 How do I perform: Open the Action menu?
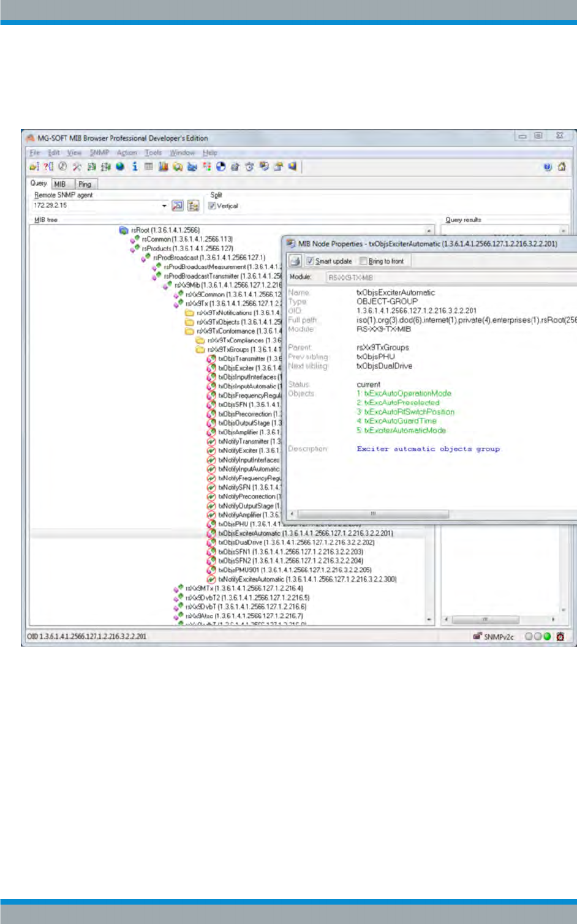(x=127, y=152)
